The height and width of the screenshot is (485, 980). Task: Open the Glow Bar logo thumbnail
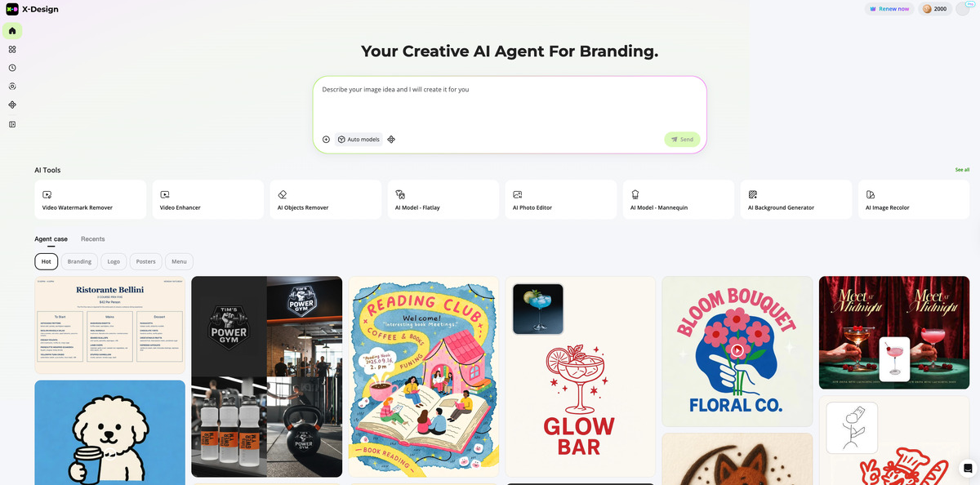pos(581,376)
